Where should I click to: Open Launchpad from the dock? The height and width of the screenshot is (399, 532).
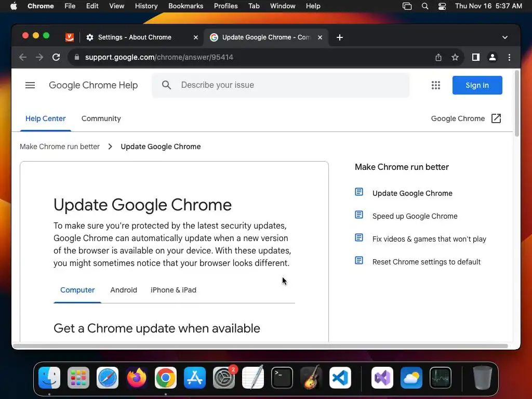[78, 378]
